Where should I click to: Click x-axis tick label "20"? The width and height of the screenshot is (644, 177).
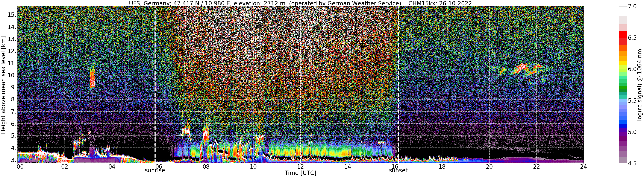pyautogui.click(x=489, y=166)
